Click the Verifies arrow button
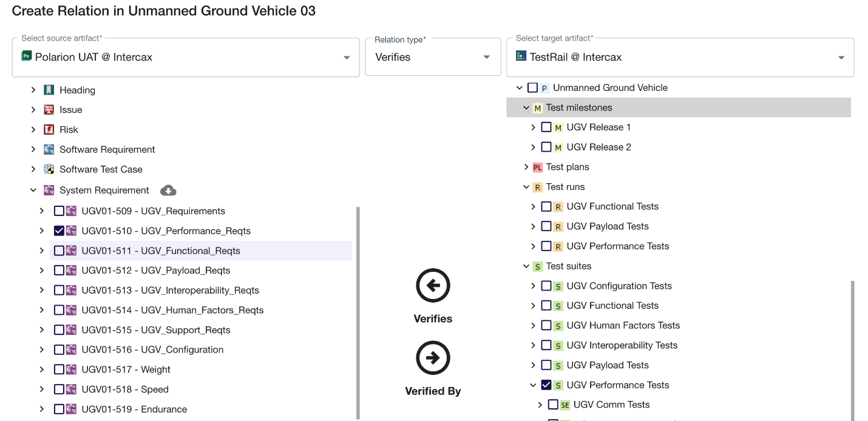 click(433, 285)
